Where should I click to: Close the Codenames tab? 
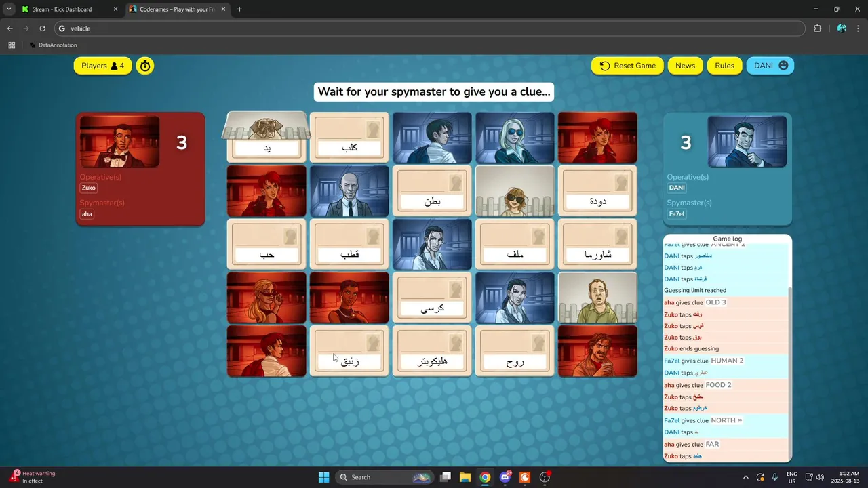(223, 9)
